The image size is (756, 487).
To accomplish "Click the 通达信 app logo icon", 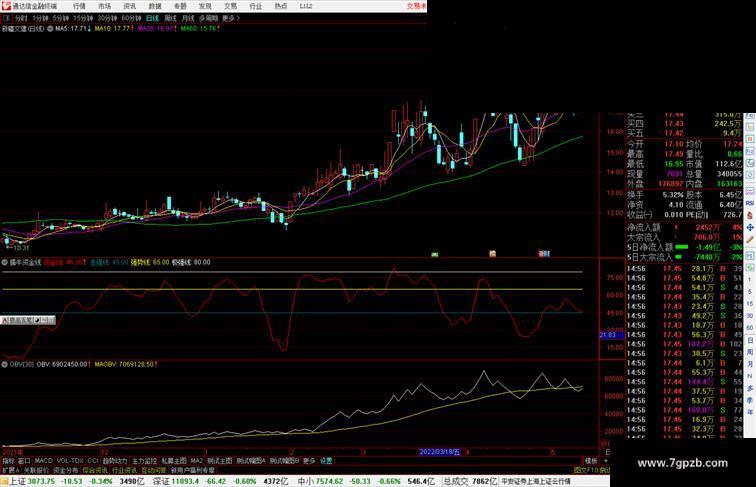I will (6, 6).
